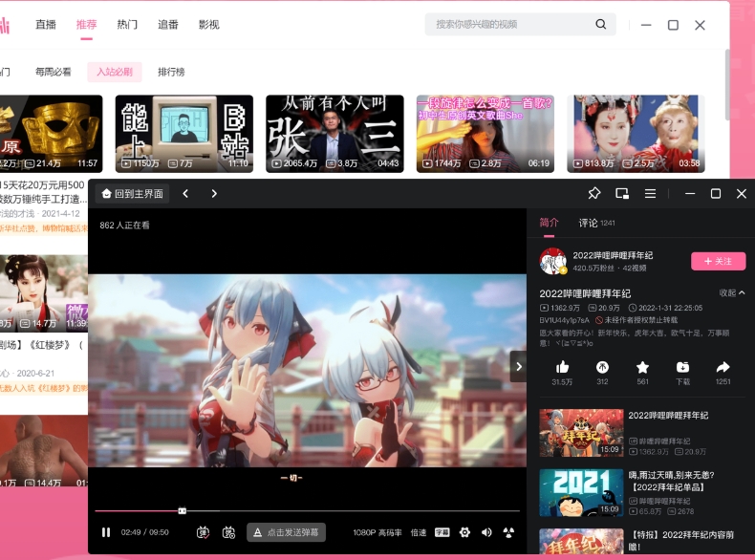Switch to the 评论 comments tab

point(596,223)
